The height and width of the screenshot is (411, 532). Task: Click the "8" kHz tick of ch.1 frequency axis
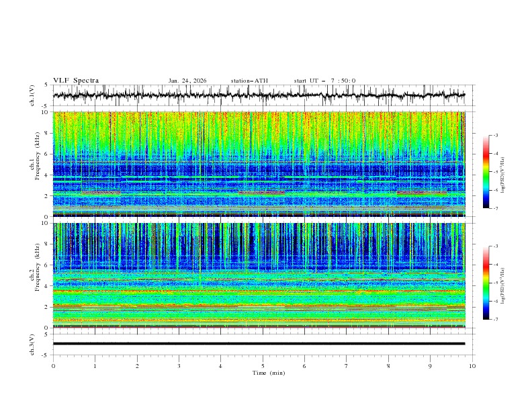[46, 133]
